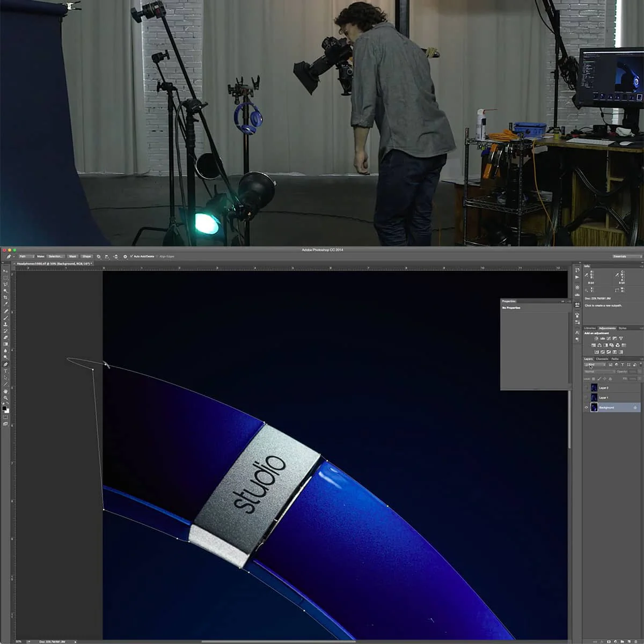Open the Adjustments panel tab
This screenshot has width=644, height=644.
pyautogui.click(x=608, y=328)
